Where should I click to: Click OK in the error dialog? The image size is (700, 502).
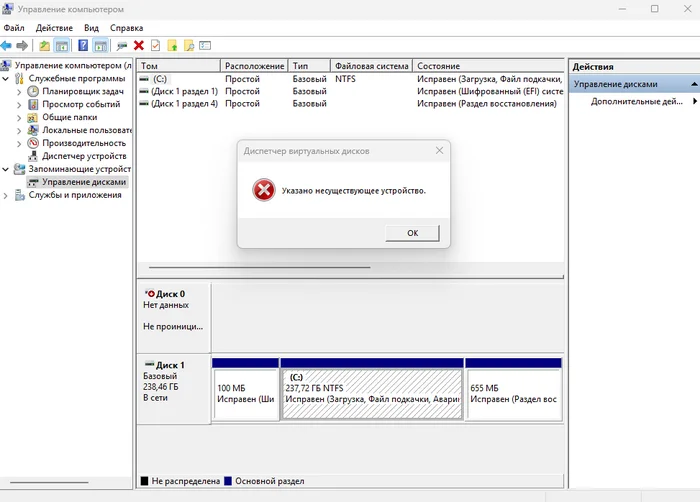412,233
